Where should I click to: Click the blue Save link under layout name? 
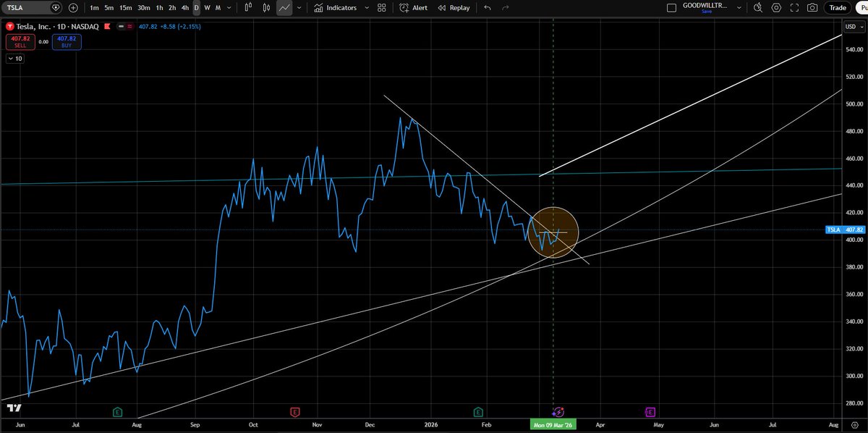tap(707, 12)
